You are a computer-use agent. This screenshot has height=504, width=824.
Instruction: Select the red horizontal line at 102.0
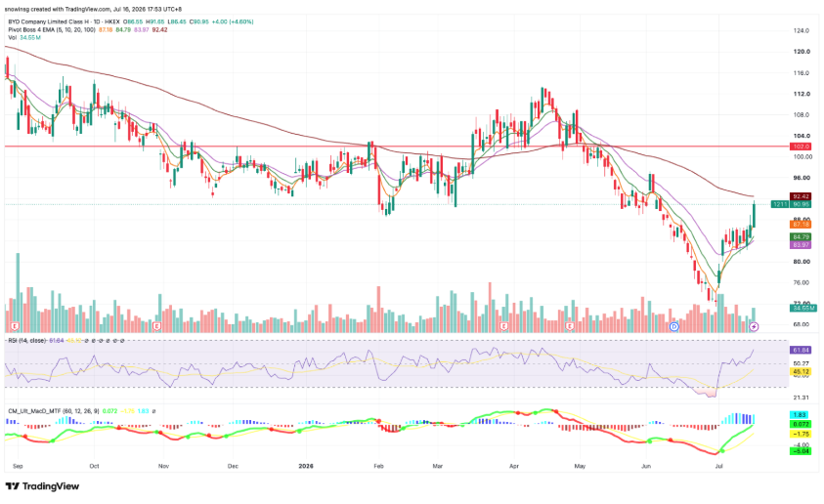[x=397, y=147]
